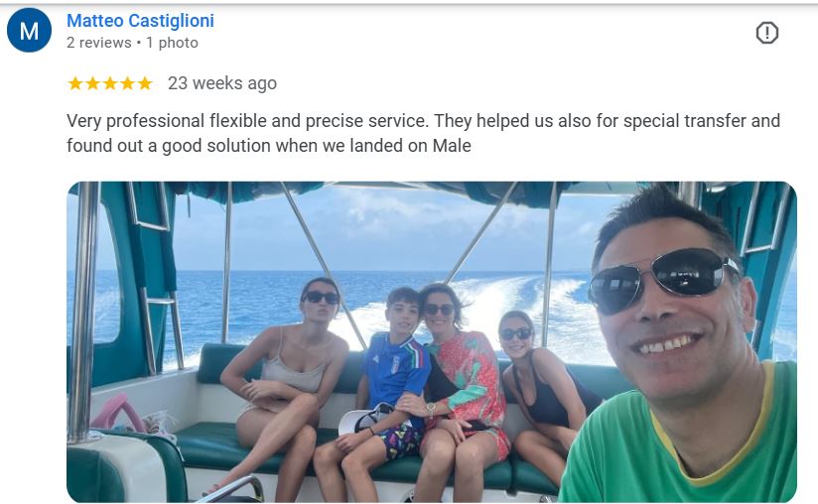Click the report review exclamation icon
818x504 pixels.
pyautogui.click(x=766, y=33)
